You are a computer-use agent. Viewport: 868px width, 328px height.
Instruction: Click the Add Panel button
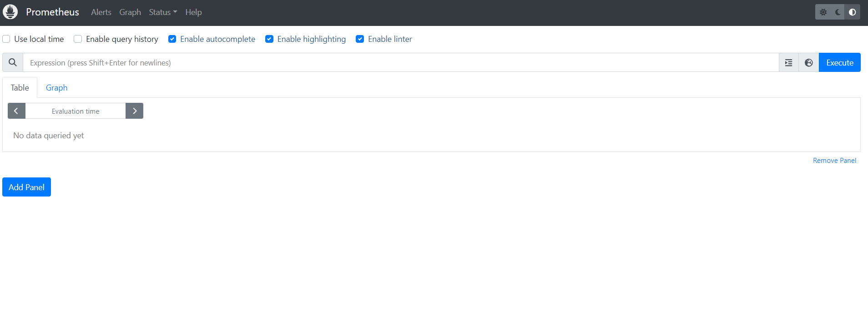pos(26,187)
